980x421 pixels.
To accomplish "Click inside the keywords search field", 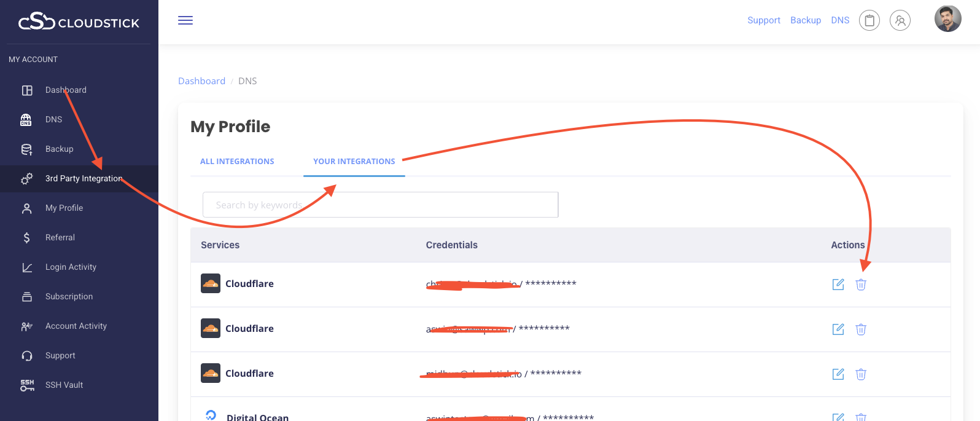I will coord(381,205).
